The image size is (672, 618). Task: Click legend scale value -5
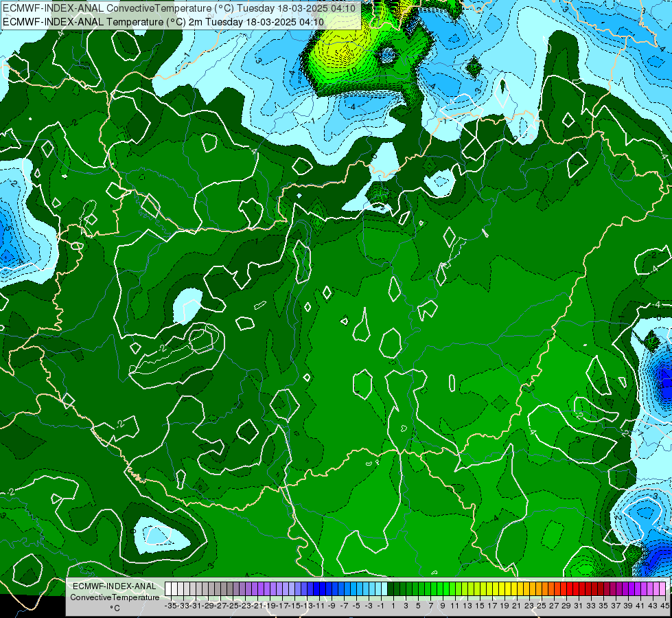pyautogui.click(x=356, y=606)
